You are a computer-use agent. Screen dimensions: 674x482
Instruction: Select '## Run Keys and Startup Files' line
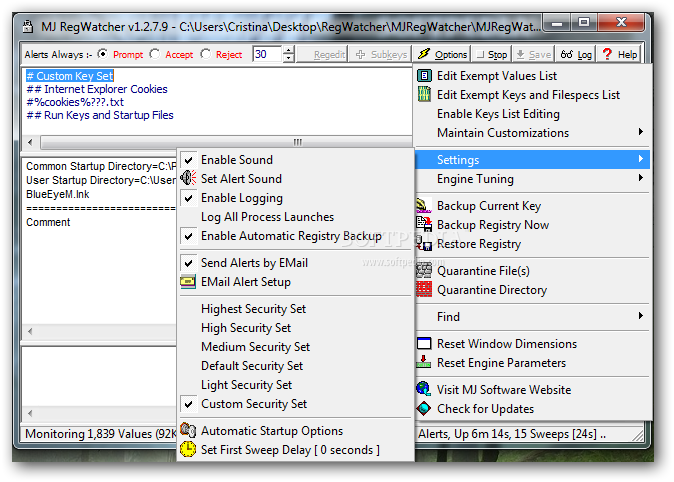[x=100, y=115]
